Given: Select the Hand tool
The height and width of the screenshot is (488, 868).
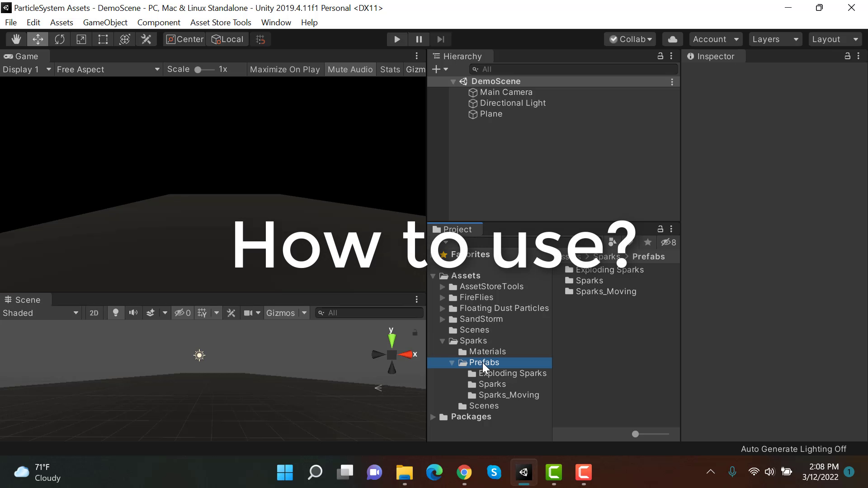Looking at the screenshot, I should (x=16, y=39).
